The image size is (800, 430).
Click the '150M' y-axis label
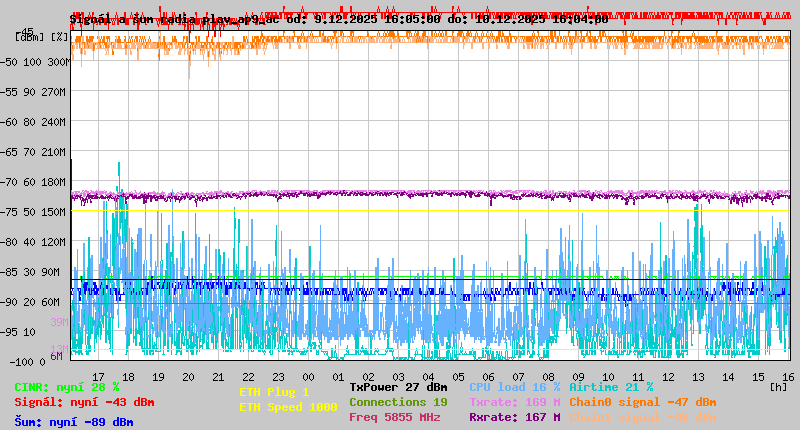point(54,212)
